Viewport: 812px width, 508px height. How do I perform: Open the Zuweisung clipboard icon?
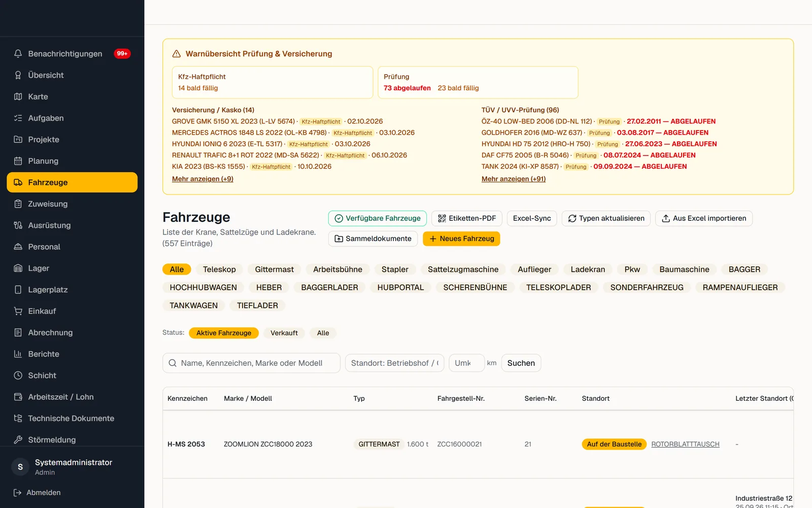18,204
